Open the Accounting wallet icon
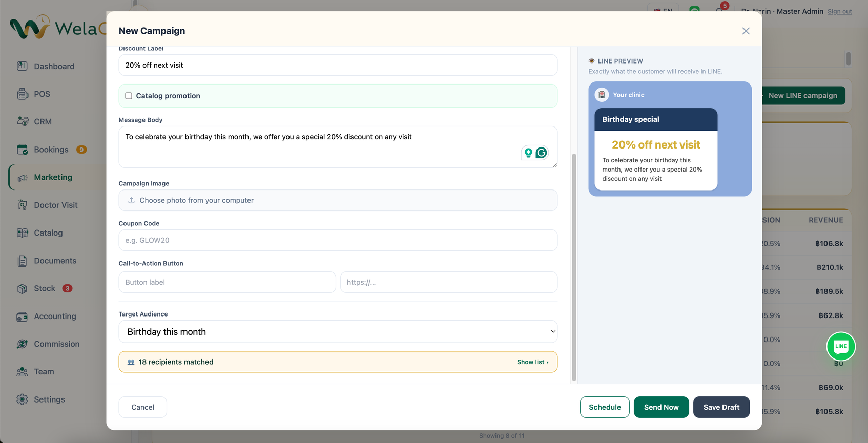Viewport: 868px width, 443px height. tap(22, 316)
